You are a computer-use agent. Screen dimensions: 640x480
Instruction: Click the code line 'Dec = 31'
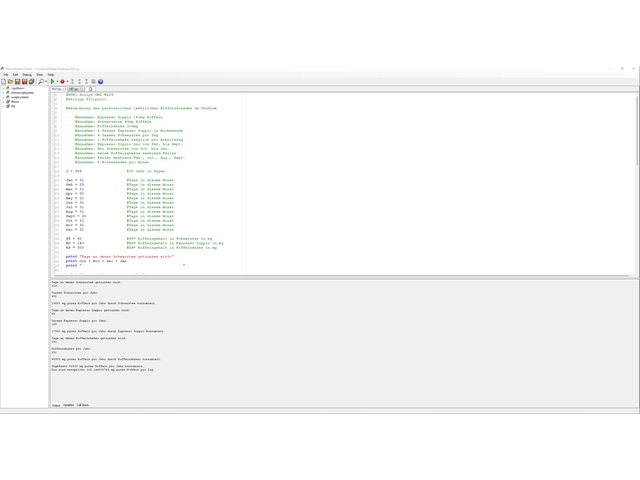[75, 230]
